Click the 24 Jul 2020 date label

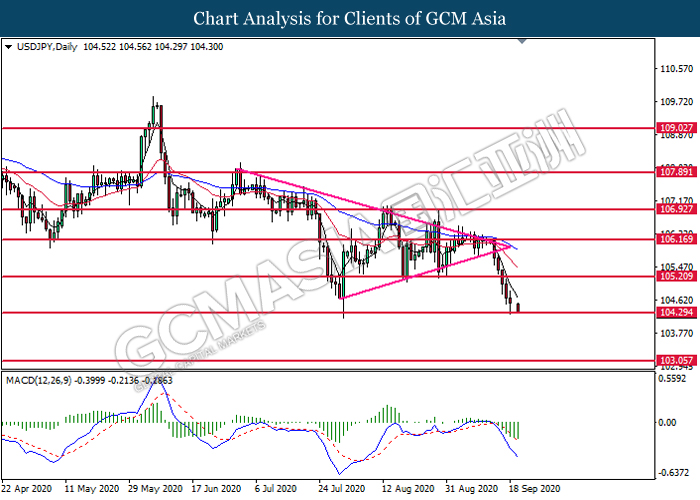342,489
